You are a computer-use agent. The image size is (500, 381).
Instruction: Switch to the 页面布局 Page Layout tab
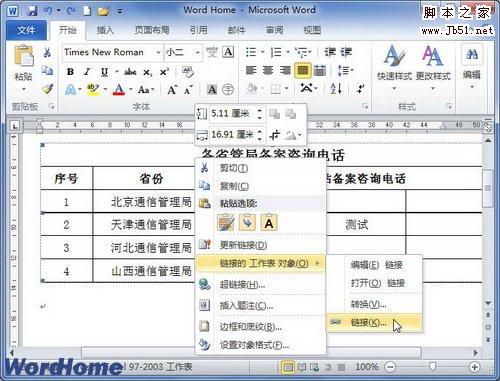(152, 30)
